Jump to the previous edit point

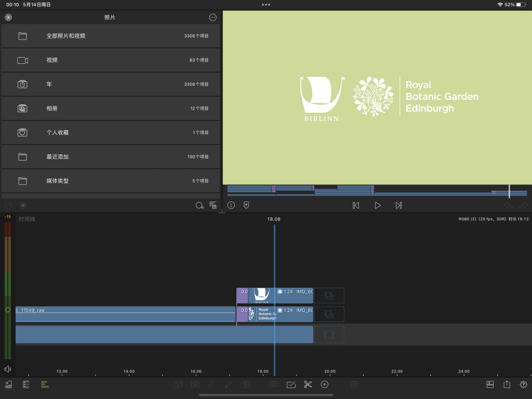click(x=356, y=205)
